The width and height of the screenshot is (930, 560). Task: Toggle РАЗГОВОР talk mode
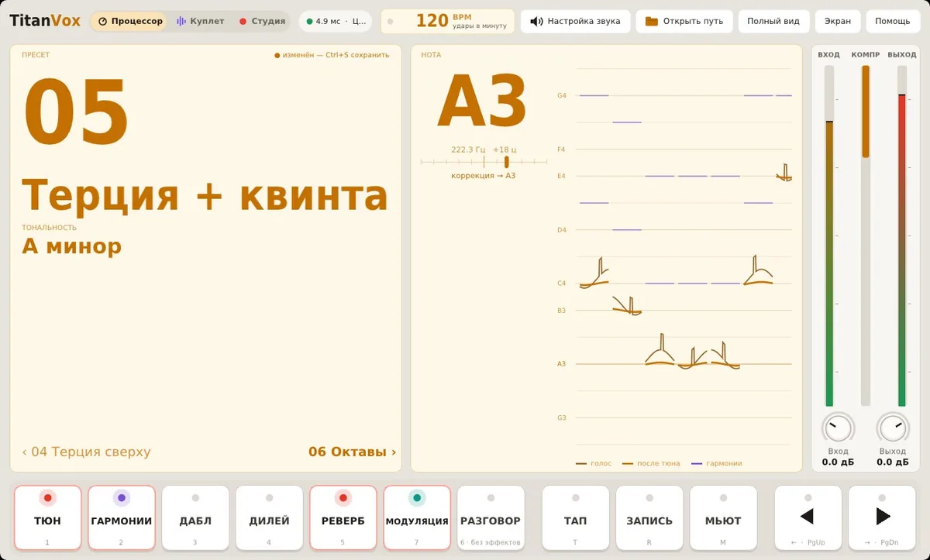491,518
